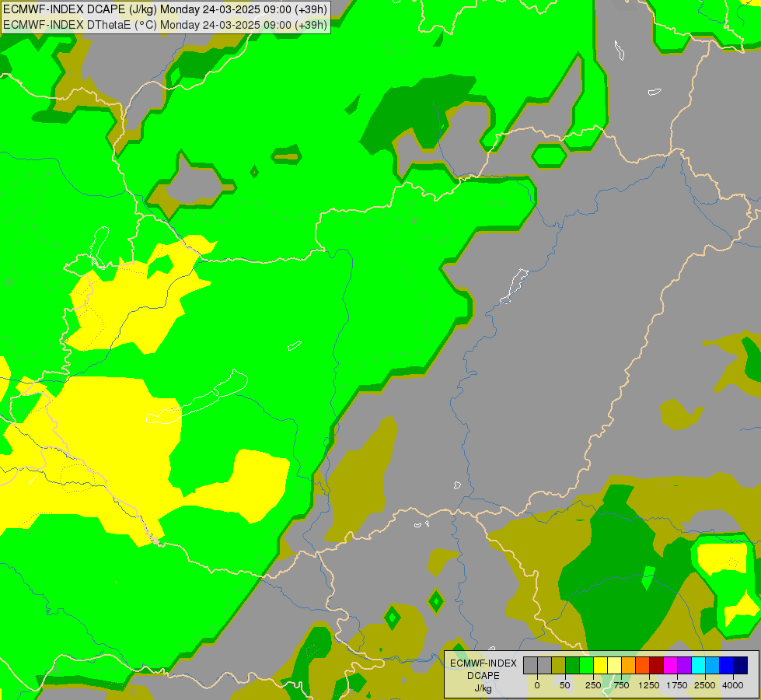Viewport: 761px width, 700px height.
Task: Click the bright green legend swatch before 250
Action: 587,665
